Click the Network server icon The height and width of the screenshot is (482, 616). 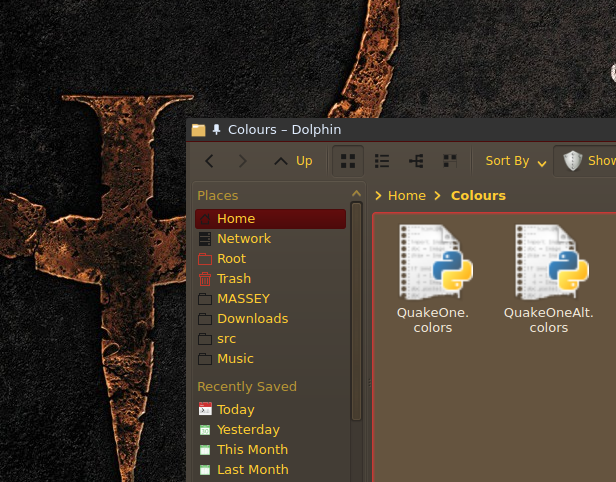(205, 239)
